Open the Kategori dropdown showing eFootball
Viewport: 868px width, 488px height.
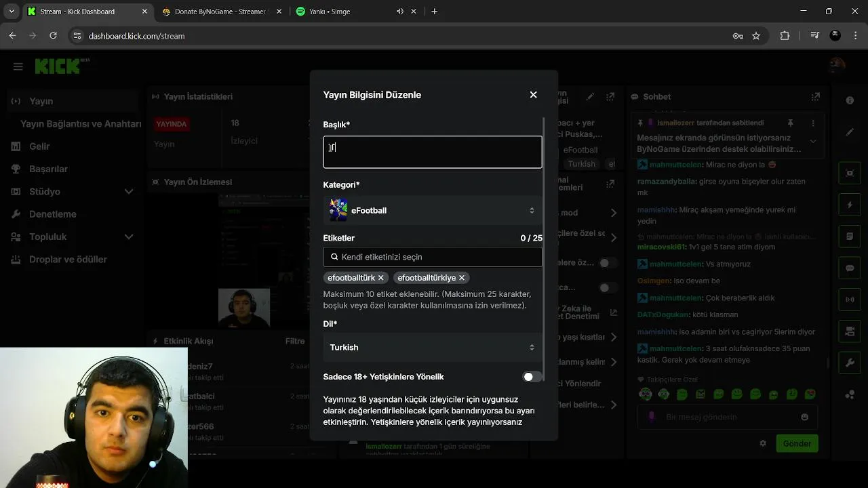(x=433, y=210)
